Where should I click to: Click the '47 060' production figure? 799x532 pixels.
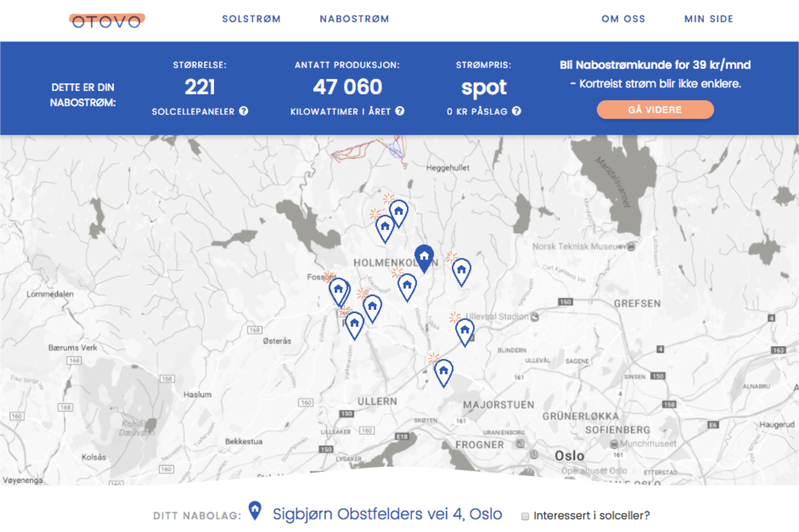[x=347, y=87]
